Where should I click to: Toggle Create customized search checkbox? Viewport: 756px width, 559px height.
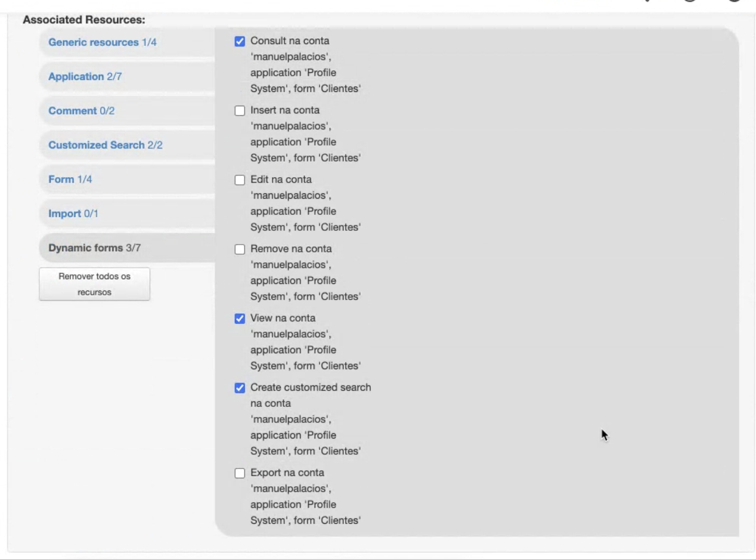pyautogui.click(x=240, y=388)
